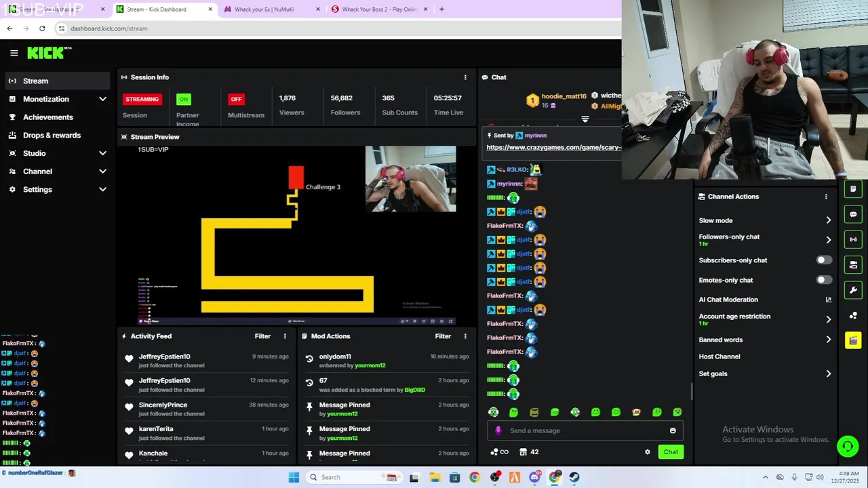The height and width of the screenshot is (488, 868).
Task: Click the Stream Preview video
Action: [297, 235]
